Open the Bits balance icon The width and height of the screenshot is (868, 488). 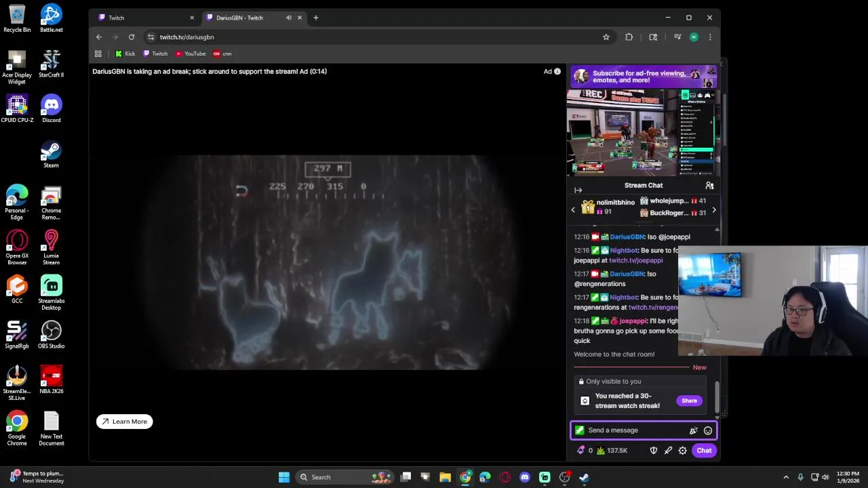[x=581, y=450]
